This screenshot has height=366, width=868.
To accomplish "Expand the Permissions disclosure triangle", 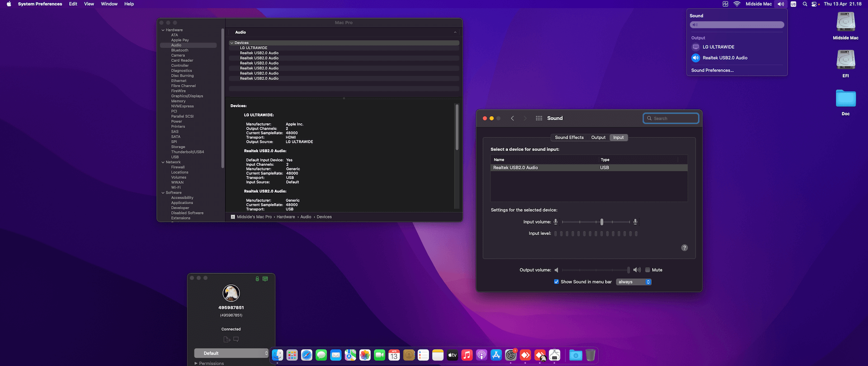I will 196,363.
